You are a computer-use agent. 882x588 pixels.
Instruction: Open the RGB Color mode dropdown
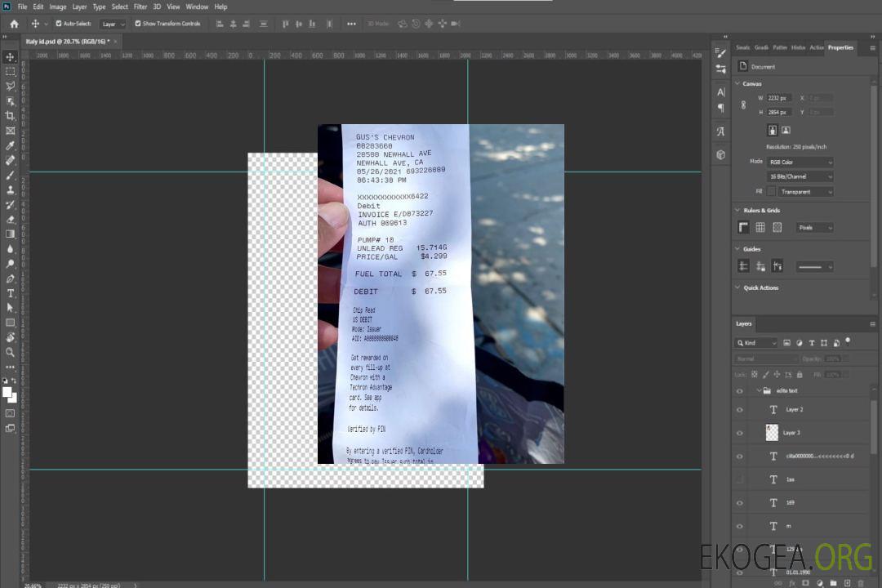coord(800,163)
